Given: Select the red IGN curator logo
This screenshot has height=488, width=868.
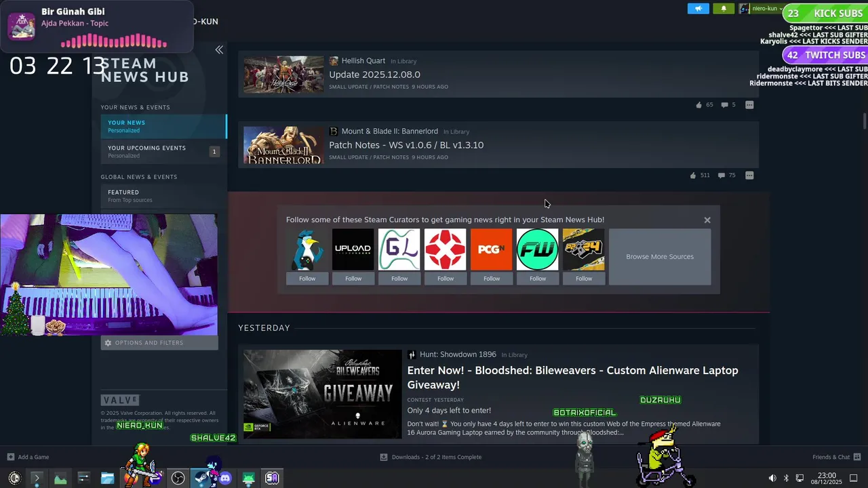Looking at the screenshot, I should coord(446,249).
